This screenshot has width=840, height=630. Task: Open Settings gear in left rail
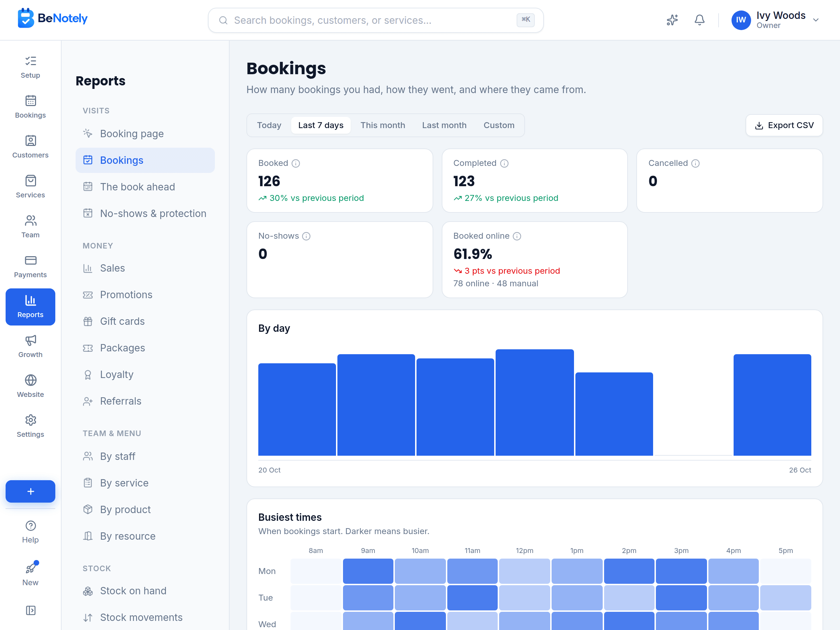tap(30, 426)
